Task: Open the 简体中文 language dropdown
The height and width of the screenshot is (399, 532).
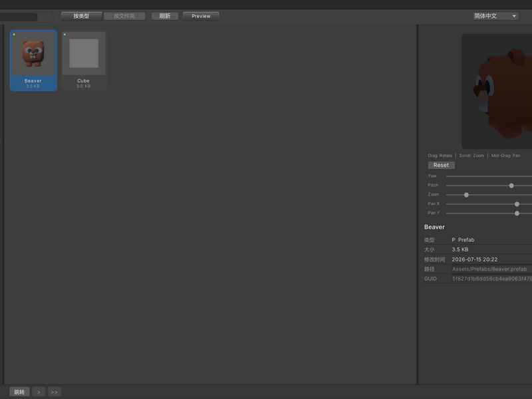Action: coord(495,16)
